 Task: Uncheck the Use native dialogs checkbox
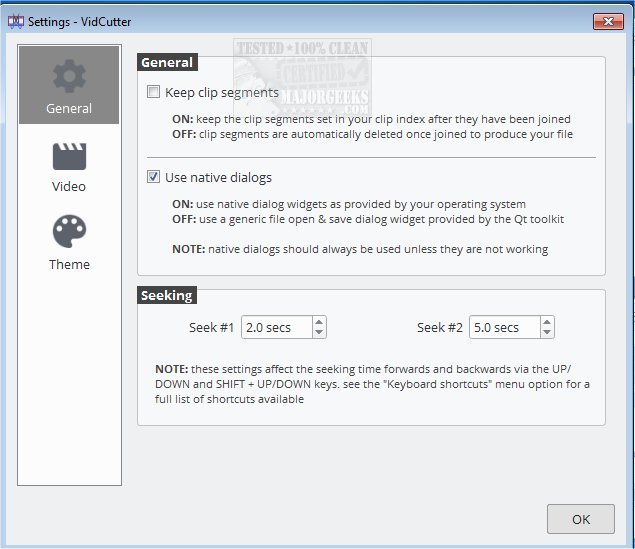[153, 177]
